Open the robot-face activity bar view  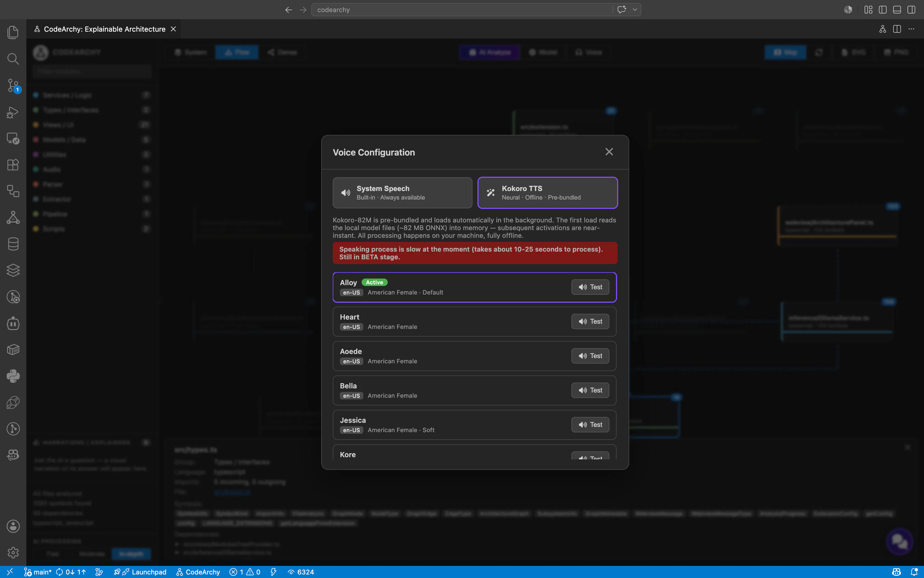13,323
